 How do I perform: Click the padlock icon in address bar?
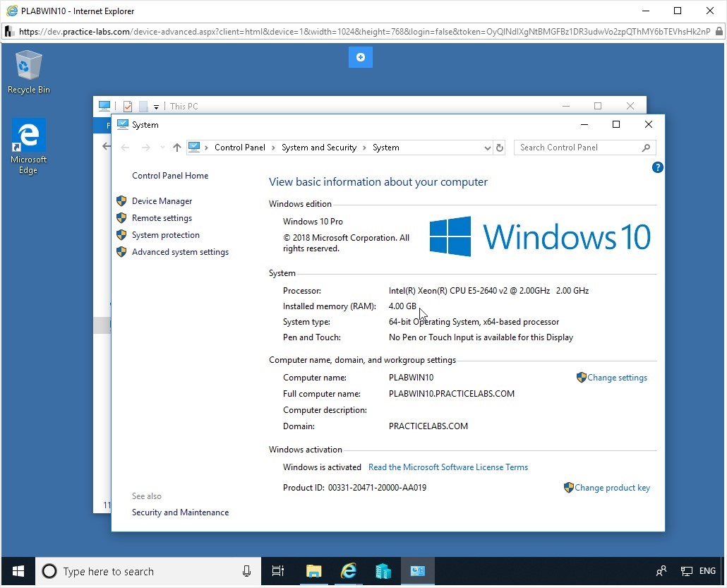pyautogui.click(x=719, y=32)
